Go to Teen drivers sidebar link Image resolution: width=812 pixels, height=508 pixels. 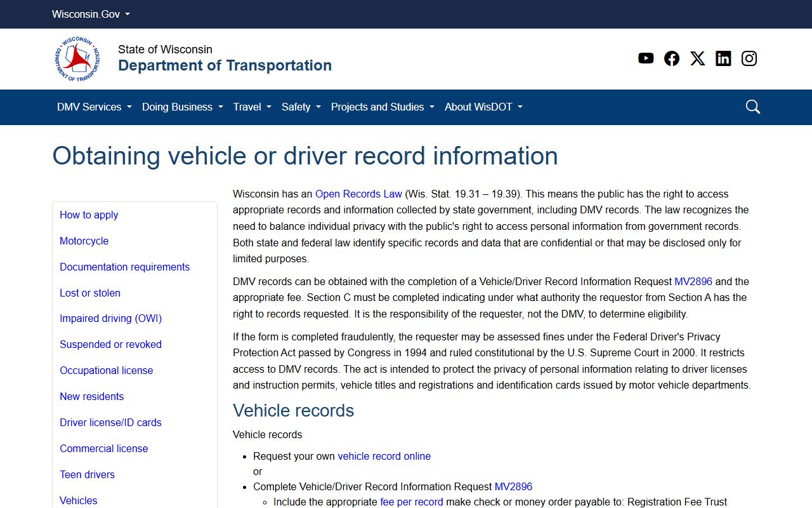tap(88, 474)
